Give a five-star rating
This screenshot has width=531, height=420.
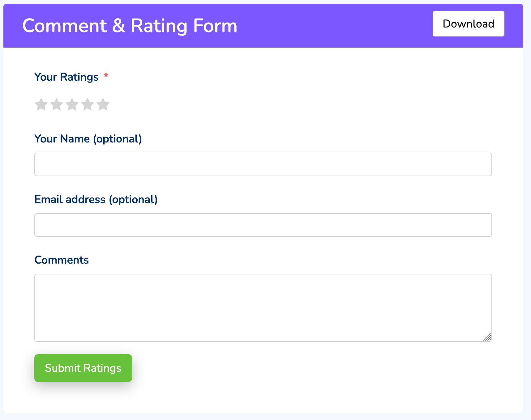pyautogui.click(x=103, y=104)
